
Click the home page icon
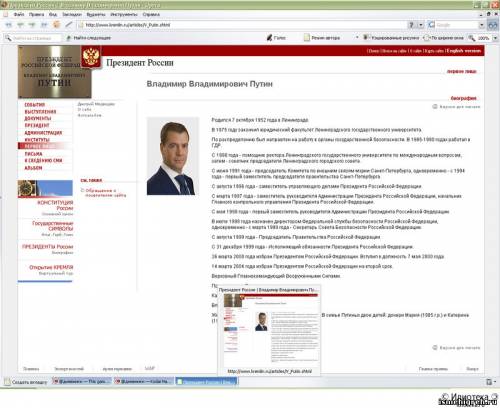(56, 25)
